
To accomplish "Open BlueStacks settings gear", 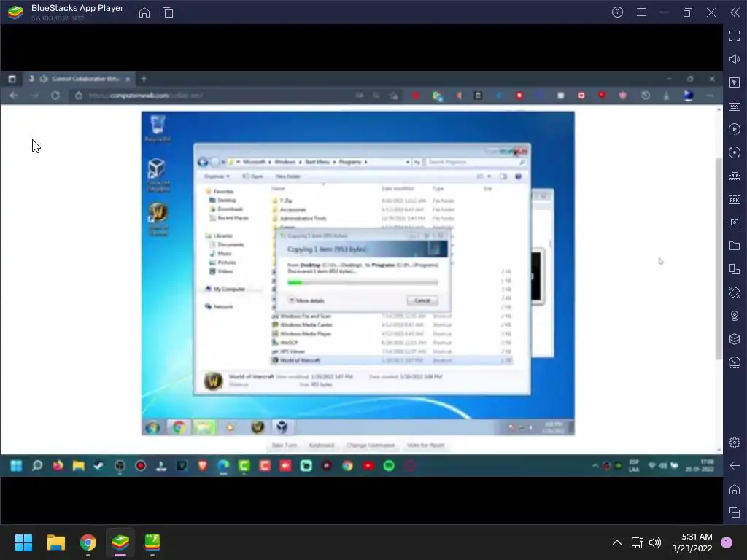I will pyautogui.click(x=735, y=443).
